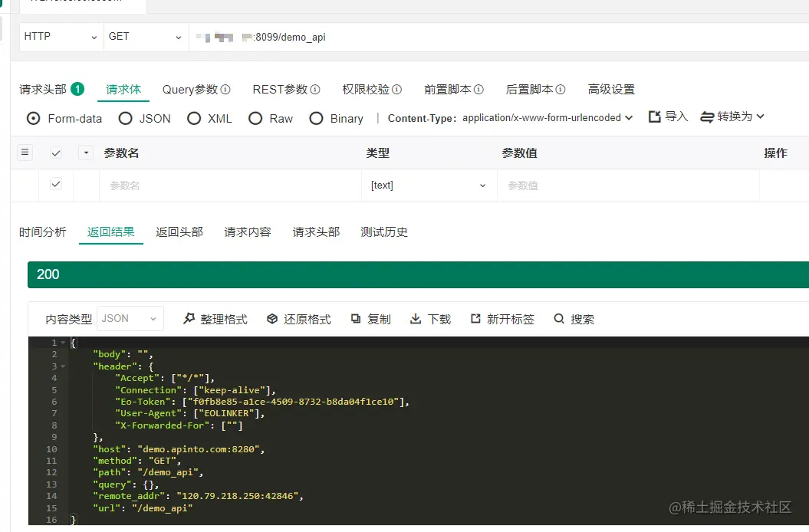
Task: Click the info icon next to REST参数
Action: tap(315, 89)
